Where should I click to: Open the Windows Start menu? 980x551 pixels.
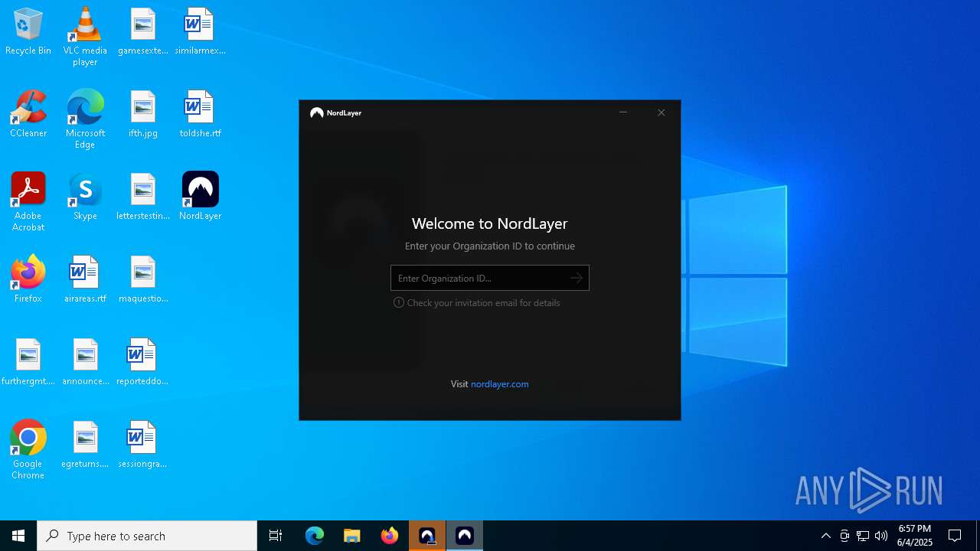click(18, 536)
